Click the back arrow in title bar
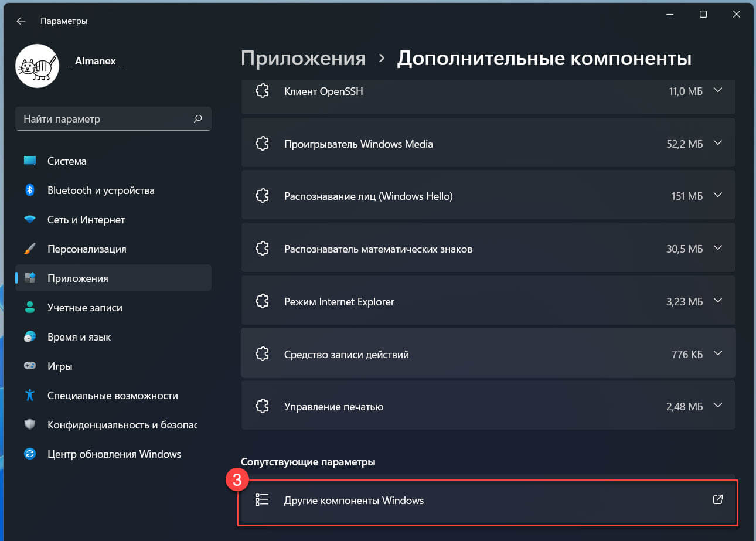The image size is (756, 541). 21,21
